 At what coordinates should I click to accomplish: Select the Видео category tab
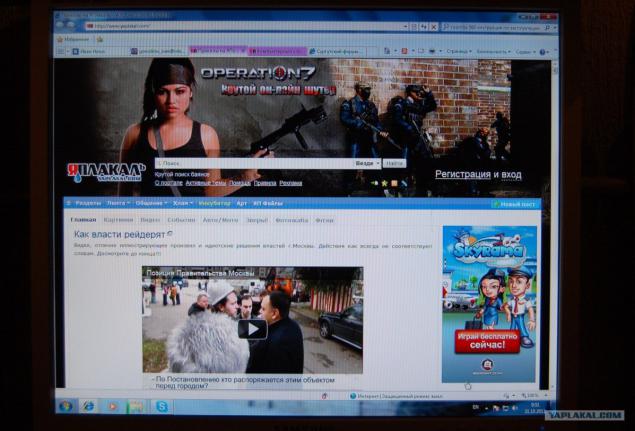click(x=150, y=220)
